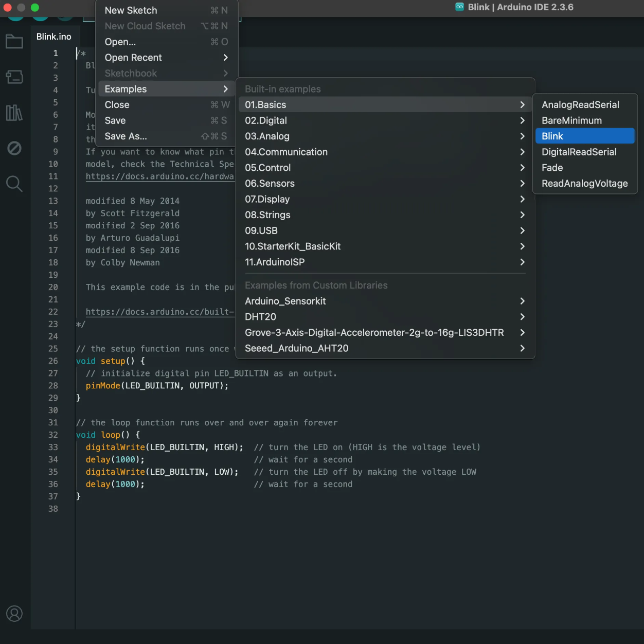Expand the Open Recent submenu
The image size is (644, 644).
[133, 58]
